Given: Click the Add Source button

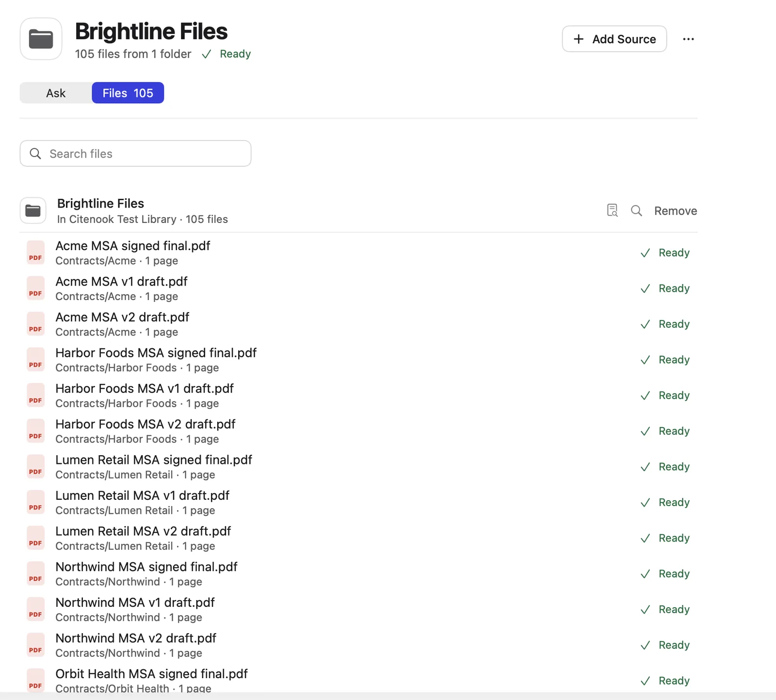Looking at the screenshot, I should [x=614, y=39].
